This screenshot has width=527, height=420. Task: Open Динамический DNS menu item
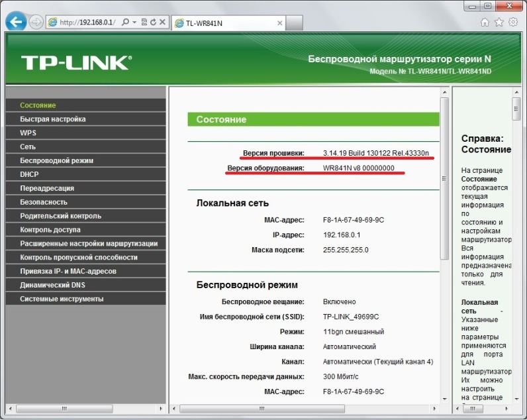point(85,285)
